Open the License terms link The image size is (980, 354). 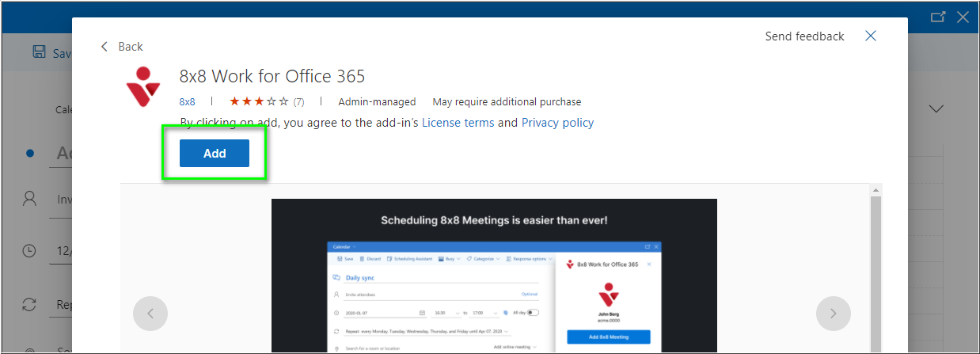coord(458,123)
